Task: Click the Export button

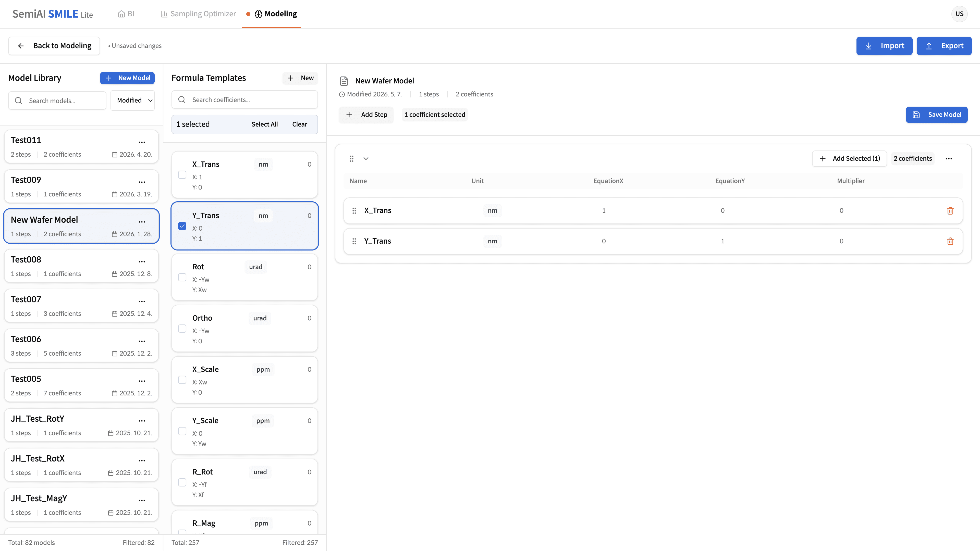Action: (944, 46)
